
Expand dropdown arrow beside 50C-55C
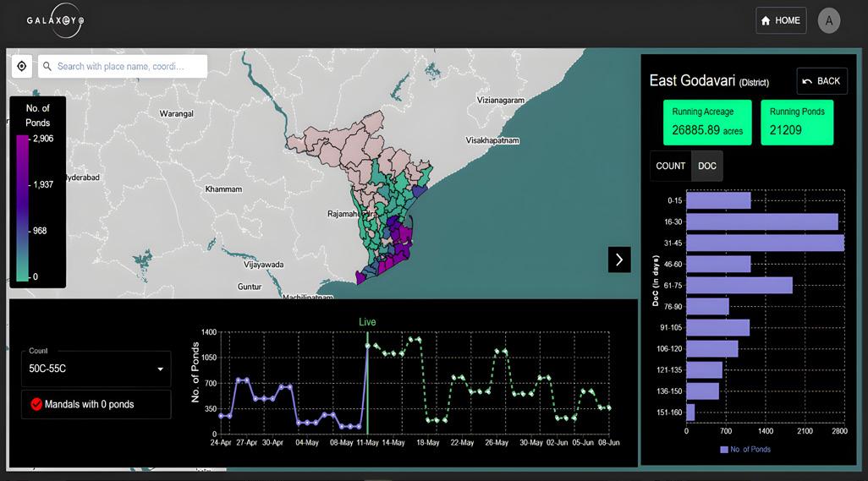point(160,369)
